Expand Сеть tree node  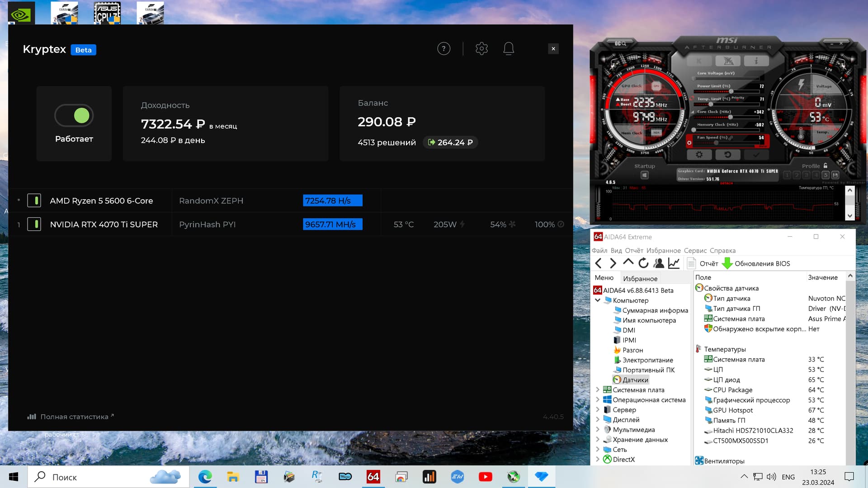pos(598,449)
